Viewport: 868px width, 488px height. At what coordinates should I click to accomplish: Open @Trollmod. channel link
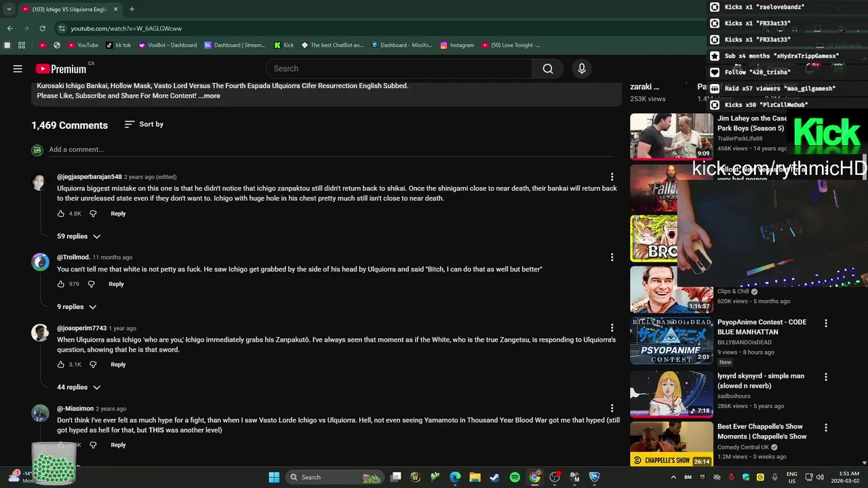pyautogui.click(x=73, y=258)
